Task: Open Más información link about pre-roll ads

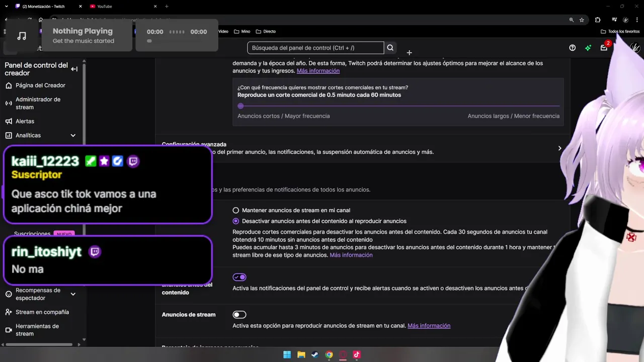Action: point(351,255)
